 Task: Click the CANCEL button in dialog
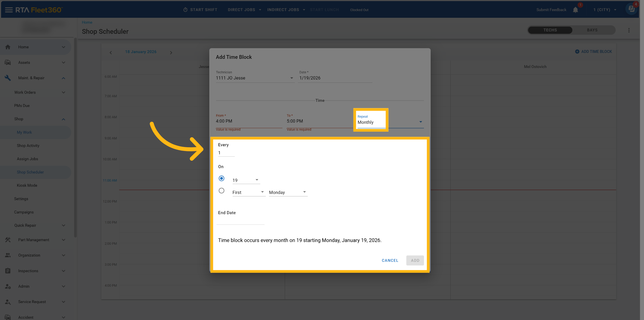390,260
